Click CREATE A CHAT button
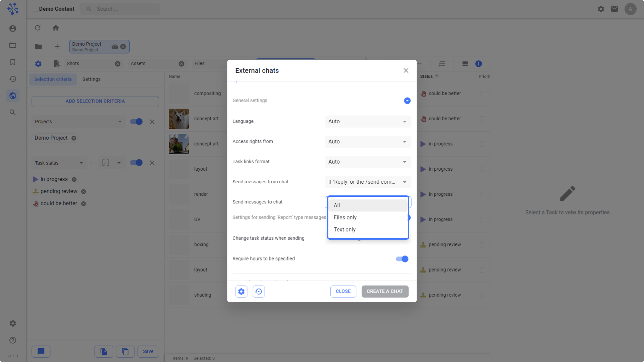The height and width of the screenshot is (362, 644). coord(385,291)
